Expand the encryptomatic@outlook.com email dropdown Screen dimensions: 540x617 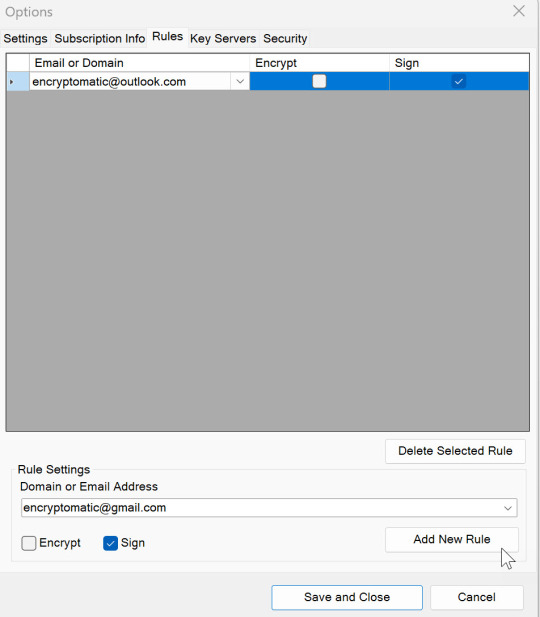(240, 81)
